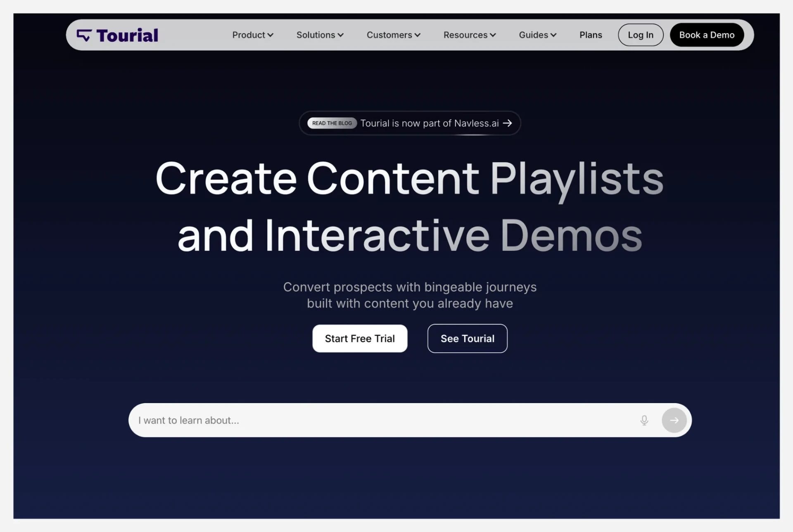Click the microphone icon in search bar
This screenshot has width=793, height=532.
pyautogui.click(x=644, y=420)
